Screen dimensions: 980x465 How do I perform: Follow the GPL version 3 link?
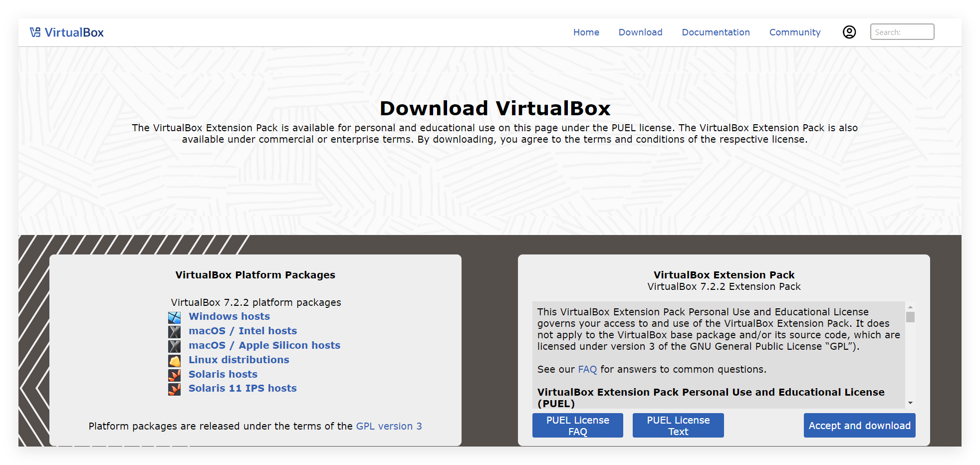tap(389, 426)
